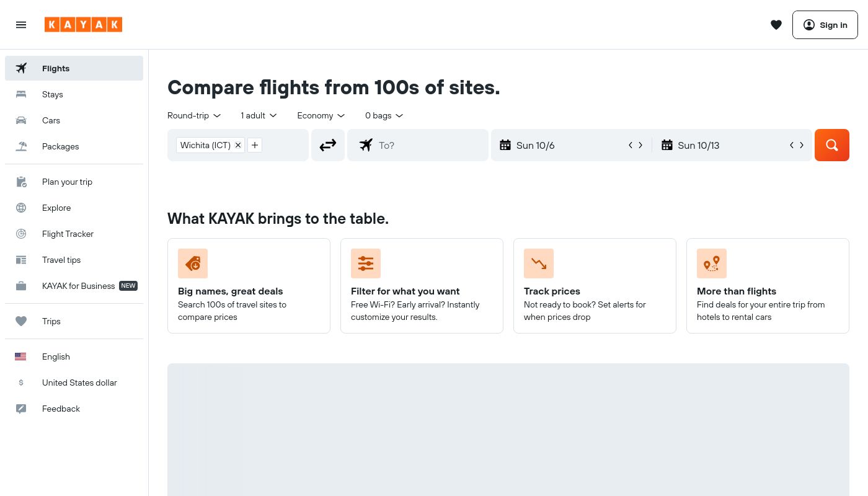Swap origin and destination airports
The width and height of the screenshot is (868, 496).
click(328, 145)
